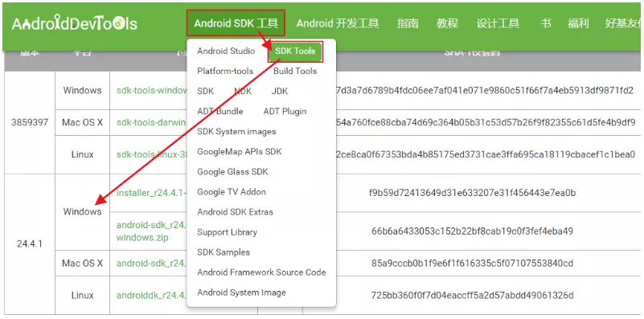The image size is (644, 319).
Task: Click checksum 66b6a6433053c152b22bf8cab19c0f3fef4eba49
Action: (x=472, y=231)
